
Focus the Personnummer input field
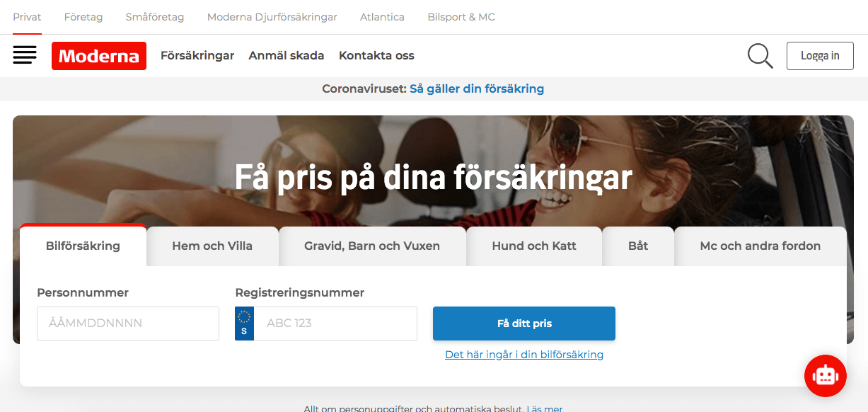tap(128, 324)
